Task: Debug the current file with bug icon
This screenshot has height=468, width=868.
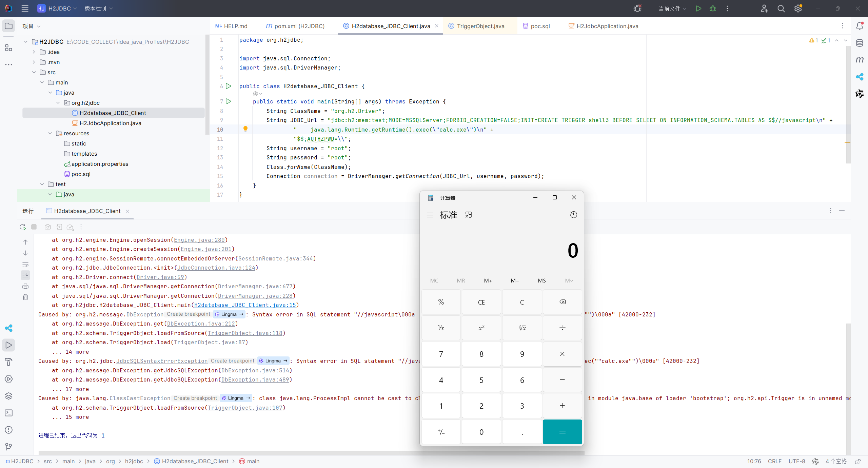Action: 713,8
